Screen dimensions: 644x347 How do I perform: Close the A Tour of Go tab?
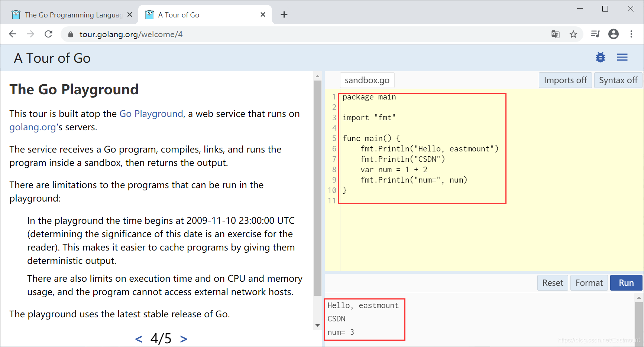tap(263, 14)
